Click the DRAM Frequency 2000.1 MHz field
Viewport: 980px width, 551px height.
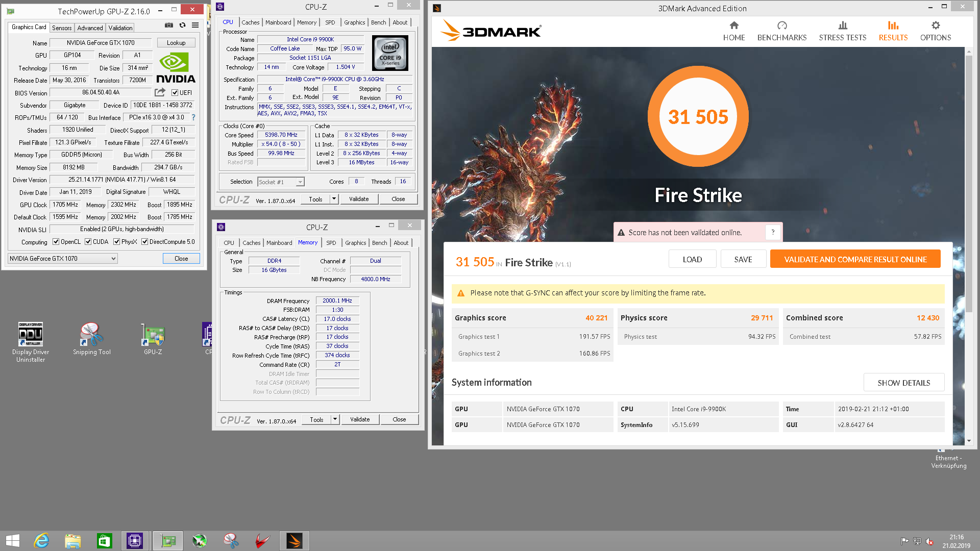pyautogui.click(x=337, y=301)
